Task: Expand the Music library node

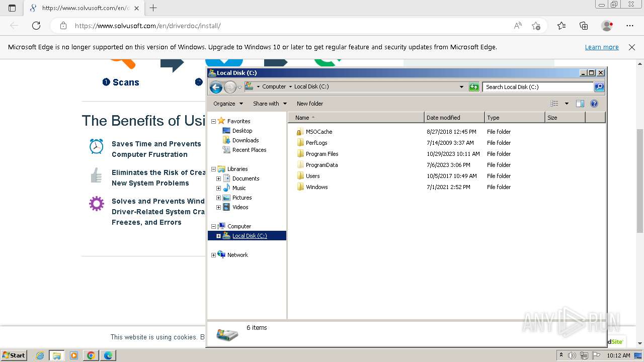Action: 218,188
